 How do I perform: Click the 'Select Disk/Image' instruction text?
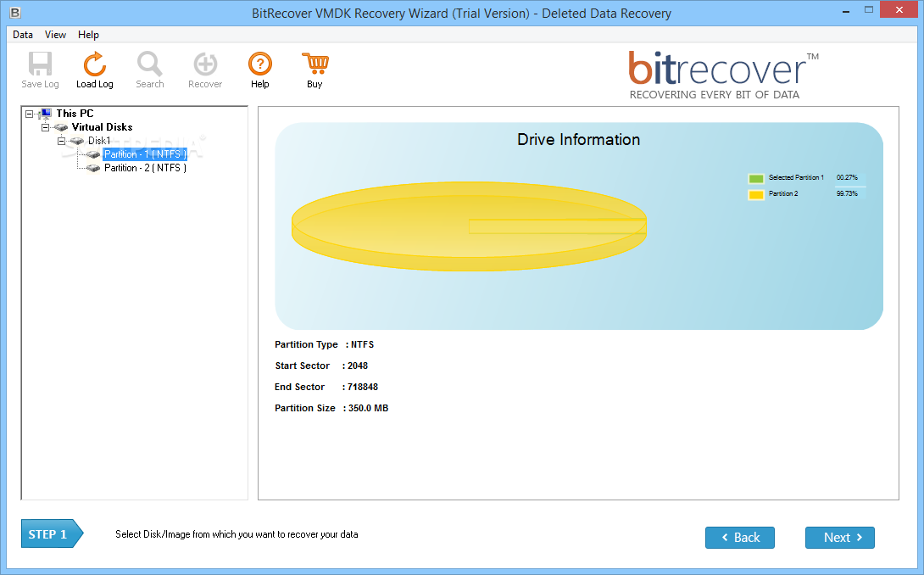237,534
